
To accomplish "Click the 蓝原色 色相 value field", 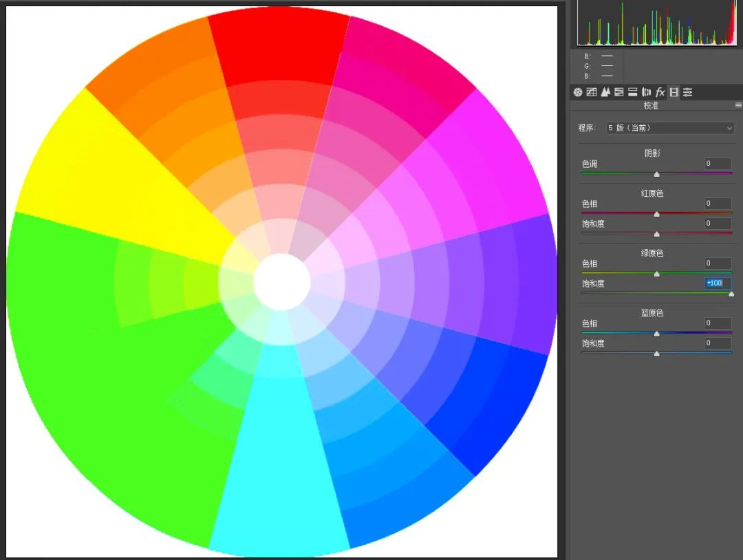I will click(x=718, y=323).
